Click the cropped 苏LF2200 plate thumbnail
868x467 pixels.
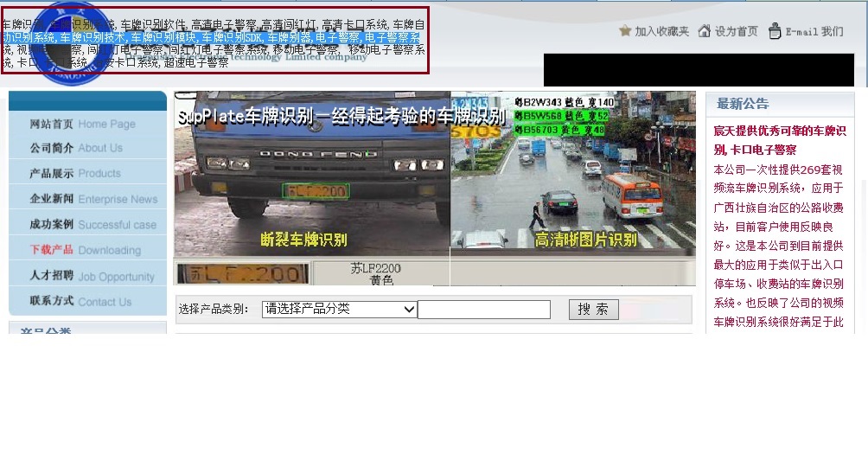point(242,274)
